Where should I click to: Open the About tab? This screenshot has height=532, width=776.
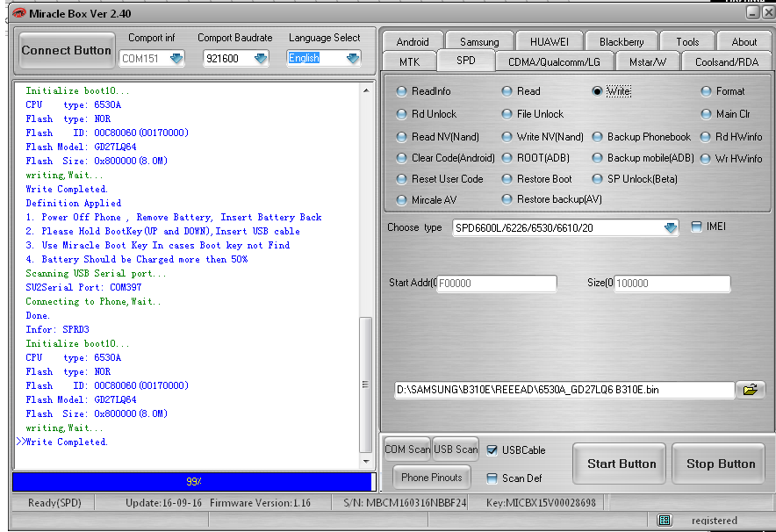(x=744, y=41)
